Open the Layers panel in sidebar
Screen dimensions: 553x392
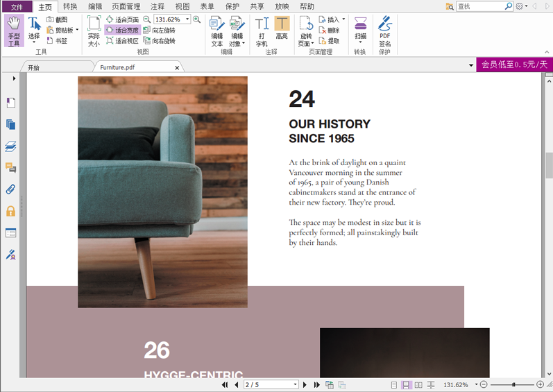pyautogui.click(x=10, y=146)
